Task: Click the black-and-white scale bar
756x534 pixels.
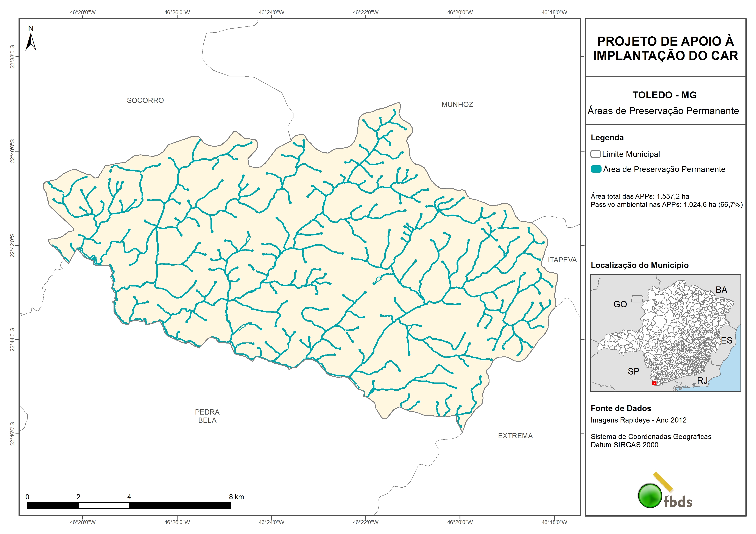Action: click(129, 506)
